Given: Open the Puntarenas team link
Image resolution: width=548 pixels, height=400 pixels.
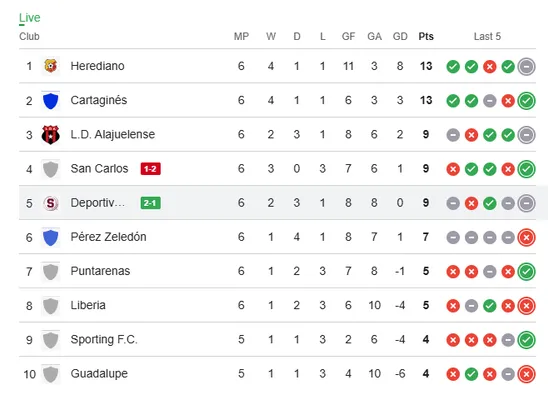Looking at the screenshot, I should point(100,271).
